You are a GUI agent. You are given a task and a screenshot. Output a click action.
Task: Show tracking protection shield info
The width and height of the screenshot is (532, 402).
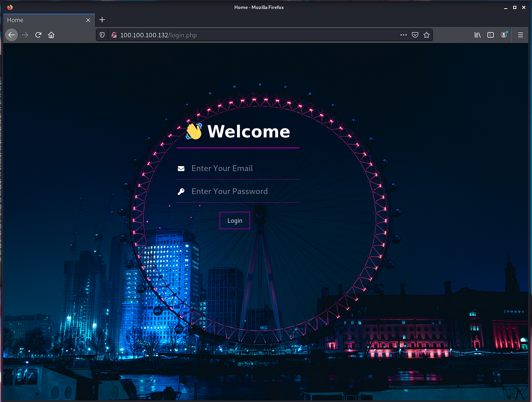[x=102, y=35]
